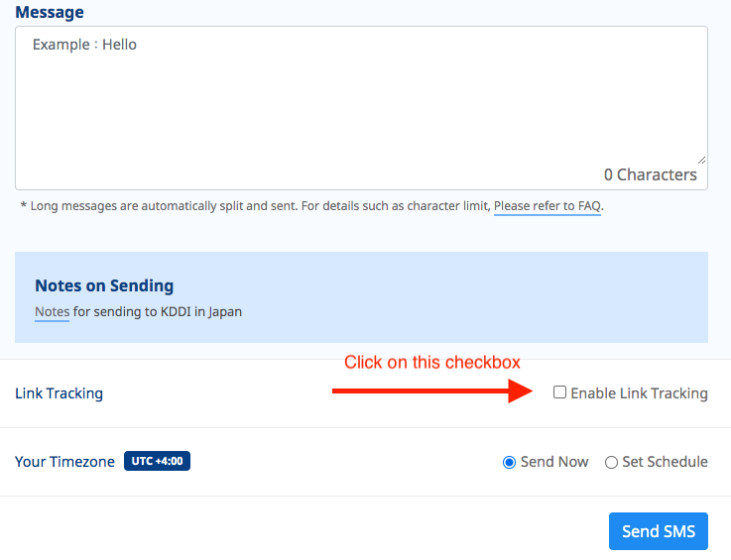Viewport: 731px width, 560px height.
Task: Click the Notes on Sending heading
Action: pyautogui.click(x=104, y=285)
